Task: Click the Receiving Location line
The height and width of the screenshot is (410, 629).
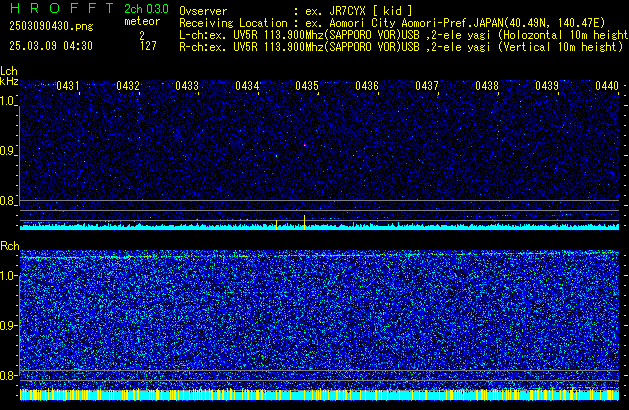Action: click(x=392, y=23)
